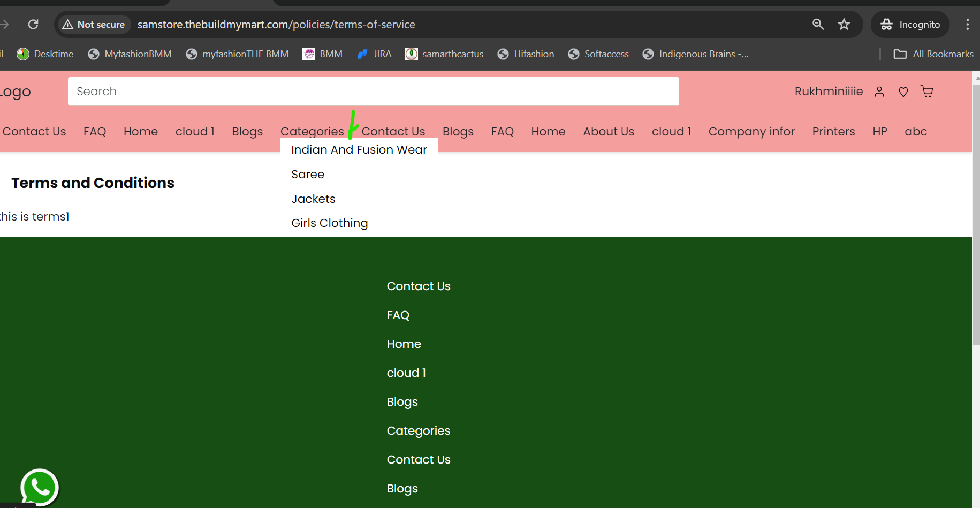Click the Not secure warning badge

[94, 25]
